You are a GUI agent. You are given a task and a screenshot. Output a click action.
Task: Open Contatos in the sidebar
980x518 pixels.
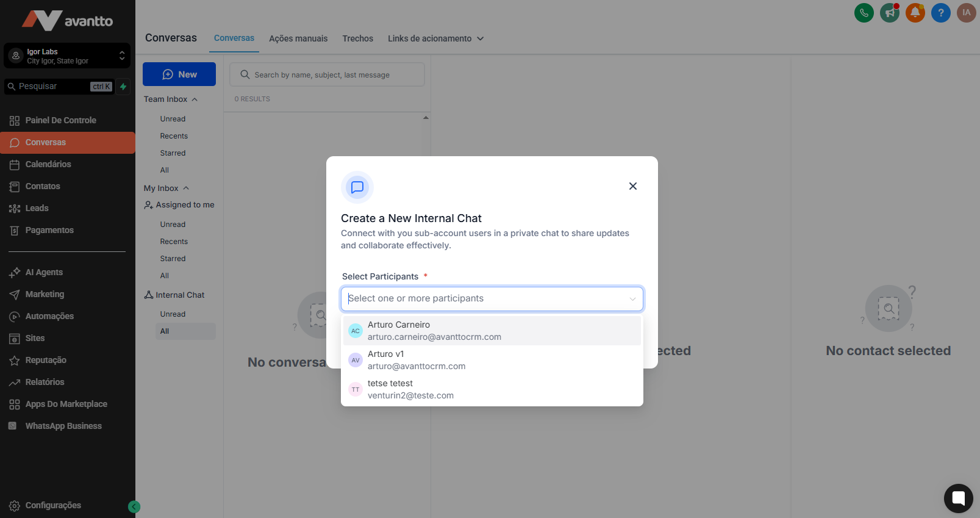coord(68,186)
